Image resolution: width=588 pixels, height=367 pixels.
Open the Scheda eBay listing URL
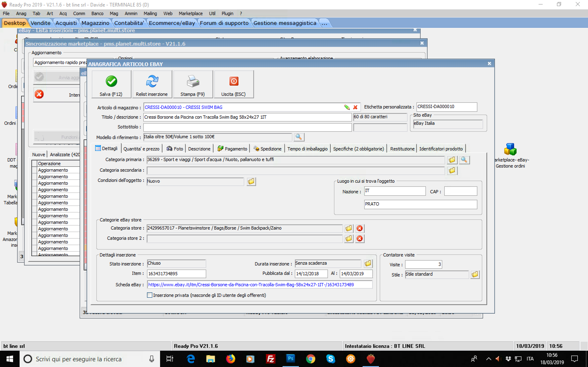(251, 285)
